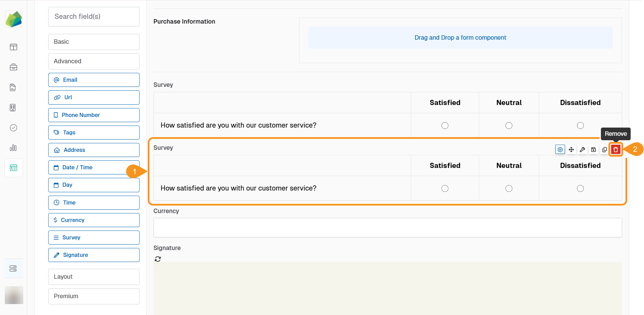This screenshot has height=315, width=644.
Task: Click the copy icon in survey toolbar
Action: tap(604, 149)
